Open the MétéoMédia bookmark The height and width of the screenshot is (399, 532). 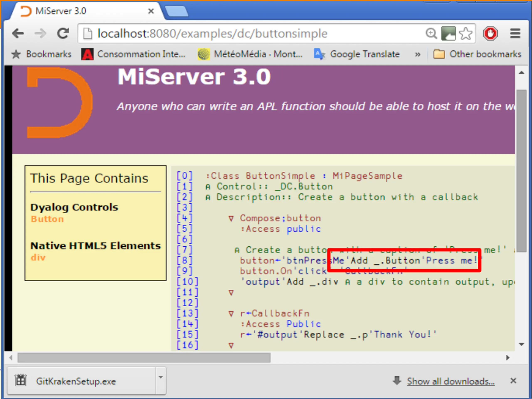pyautogui.click(x=250, y=54)
